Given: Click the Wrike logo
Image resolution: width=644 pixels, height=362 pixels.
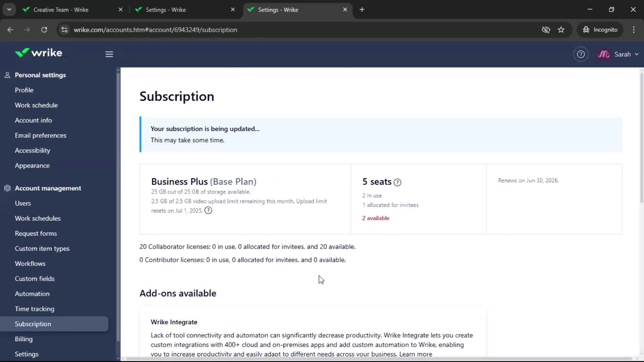Looking at the screenshot, I should tap(39, 53).
